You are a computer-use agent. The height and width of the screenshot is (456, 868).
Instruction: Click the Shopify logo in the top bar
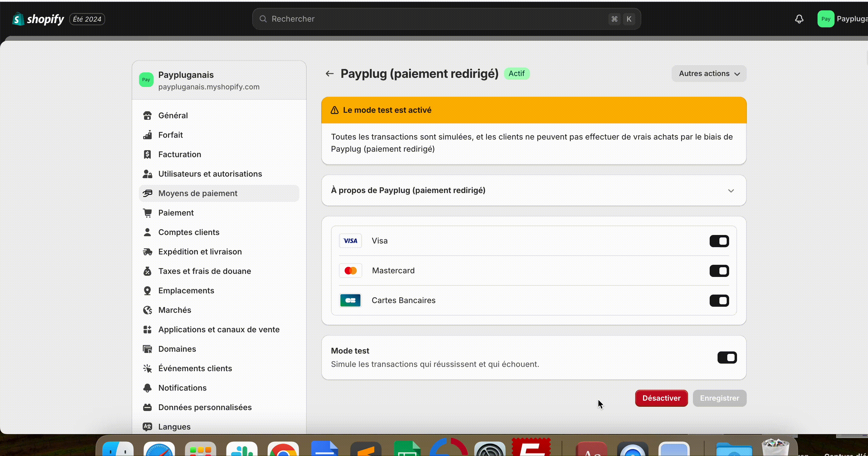(38, 19)
